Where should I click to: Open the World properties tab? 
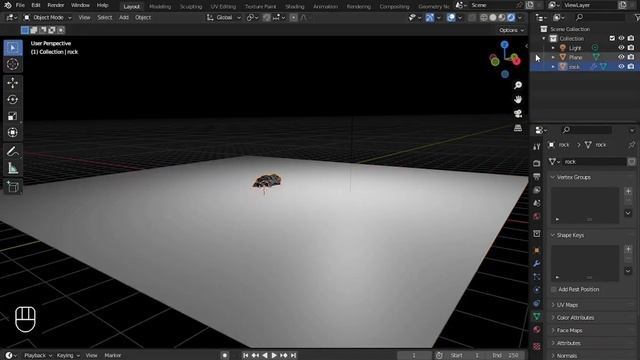537,216
